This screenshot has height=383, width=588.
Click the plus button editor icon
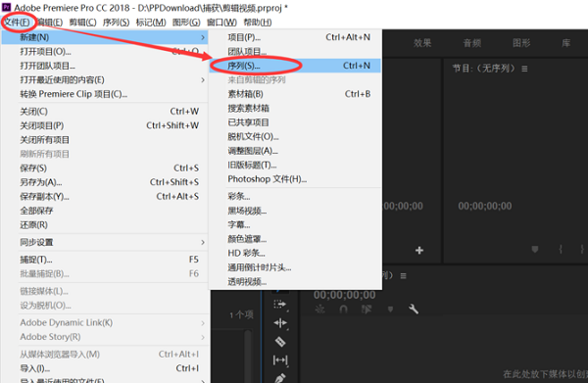(x=419, y=251)
